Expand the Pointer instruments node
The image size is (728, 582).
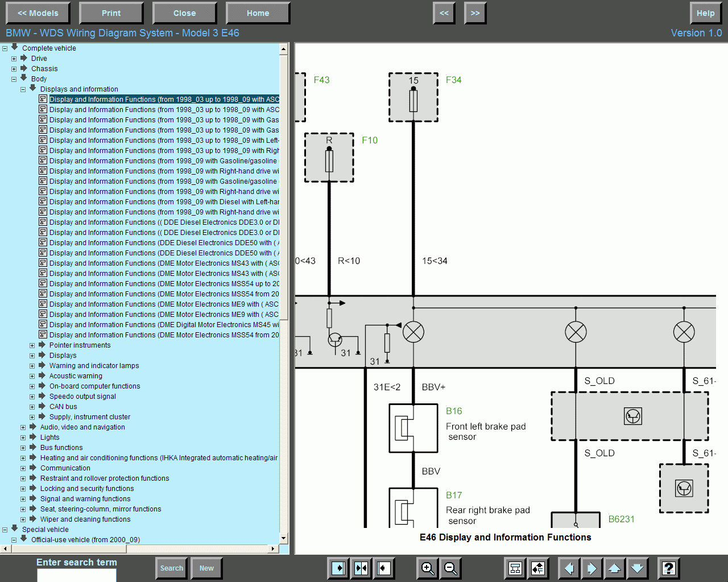pyautogui.click(x=32, y=345)
